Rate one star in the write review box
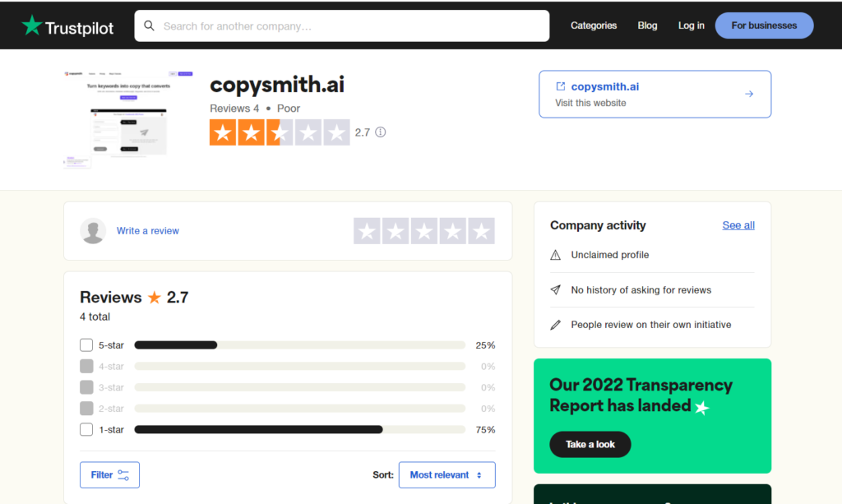Screen dimensions: 842x504 [x=368, y=231]
